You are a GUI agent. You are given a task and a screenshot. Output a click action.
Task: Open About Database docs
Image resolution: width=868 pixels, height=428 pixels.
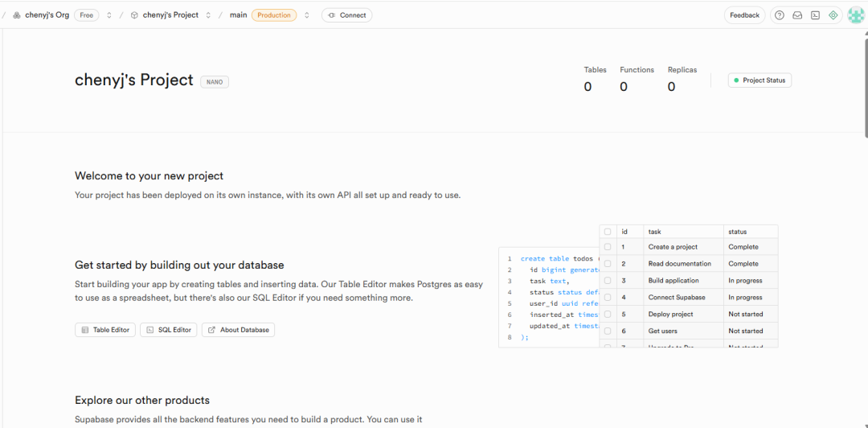click(x=238, y=330)
